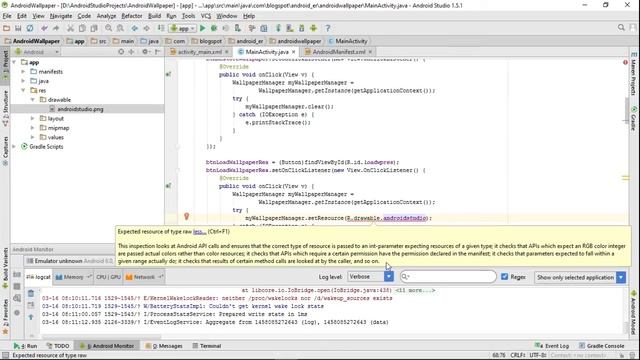
Task: Open Show only selected application dropdown
Action: (580, 277)
